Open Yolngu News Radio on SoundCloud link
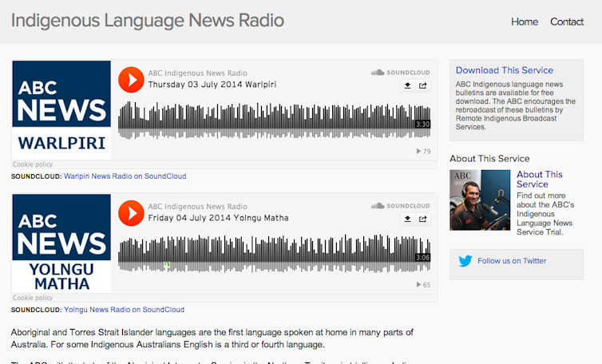Viewport: 602px width, 364px height. (x=124, y=310)
